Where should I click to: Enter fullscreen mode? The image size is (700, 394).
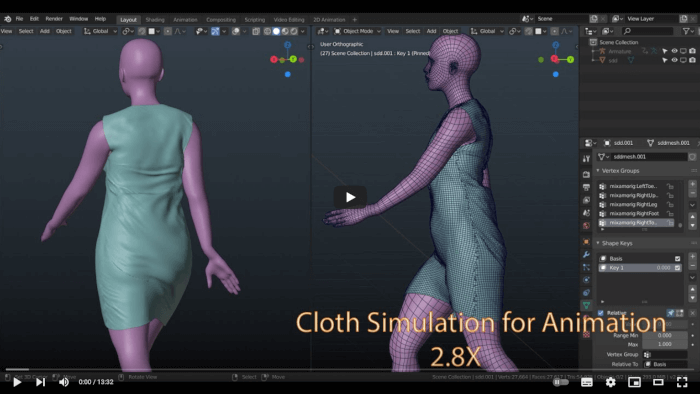(682, 382)
